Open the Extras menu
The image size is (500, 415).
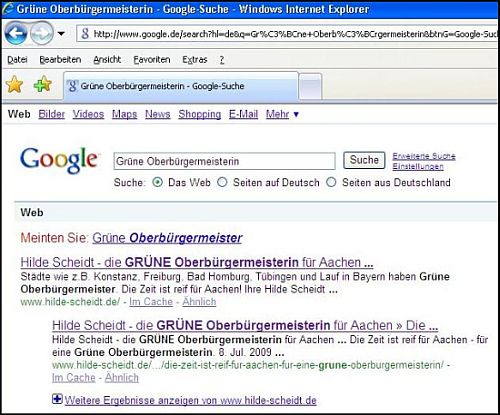pos(195,60)
